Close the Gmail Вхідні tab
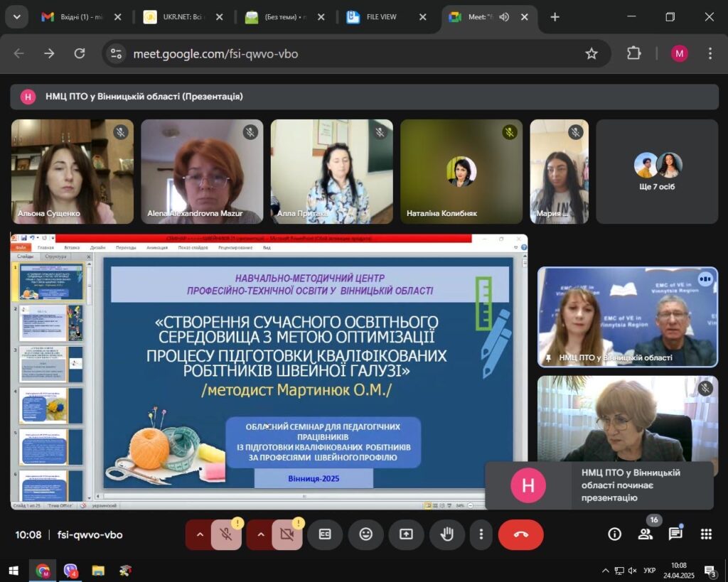The height and width of the screenshot is (582, 728). point(118,17)
